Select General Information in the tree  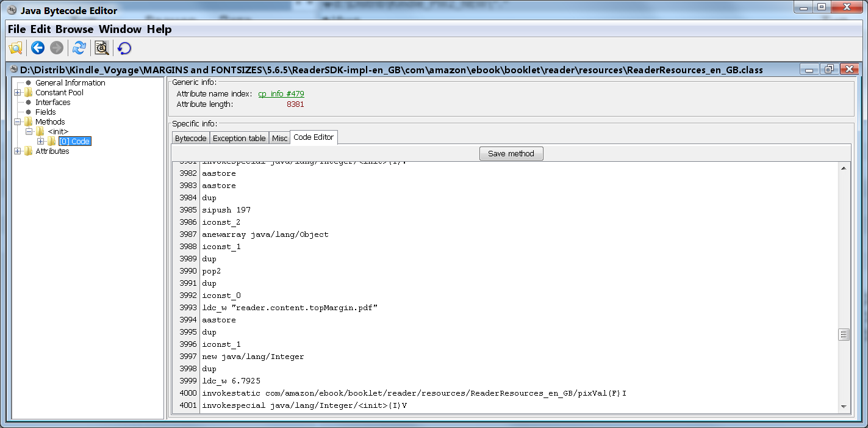(x=70, y=82)
